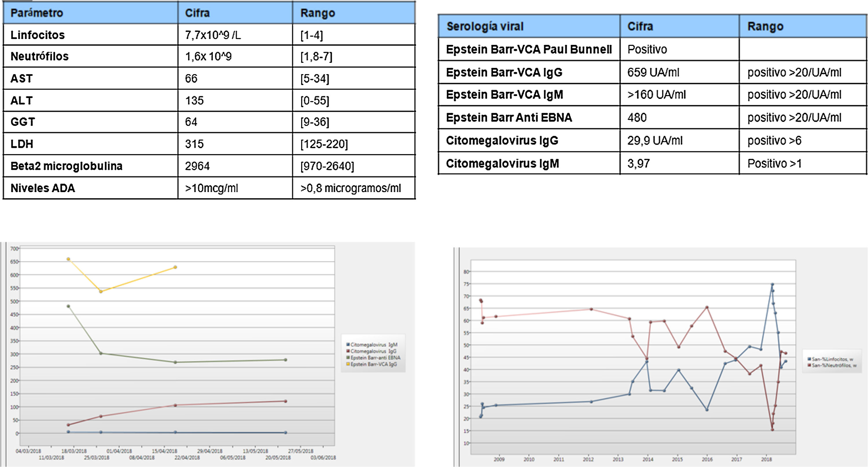
Task: Click the Beta2 microglobulina cell
Action: coord(66,166)
